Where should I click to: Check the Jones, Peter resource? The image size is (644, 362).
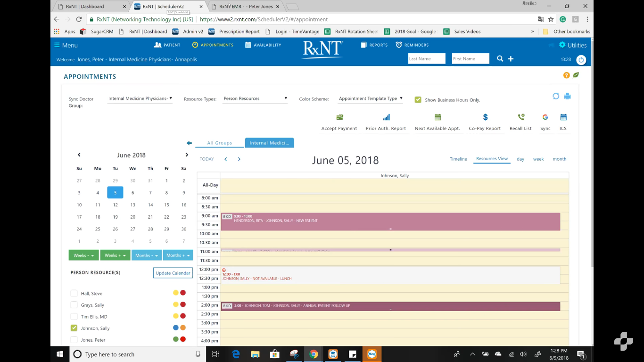point(74,340)
